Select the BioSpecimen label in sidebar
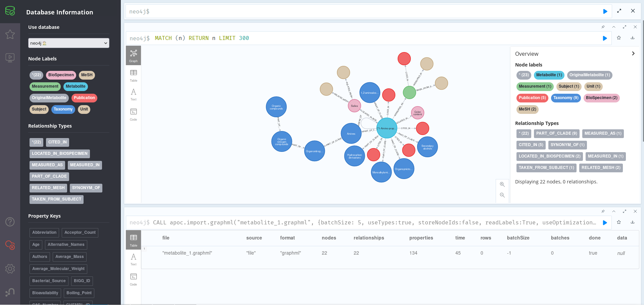The width and height of the screenshot is (644, 305). coord(61,75)
